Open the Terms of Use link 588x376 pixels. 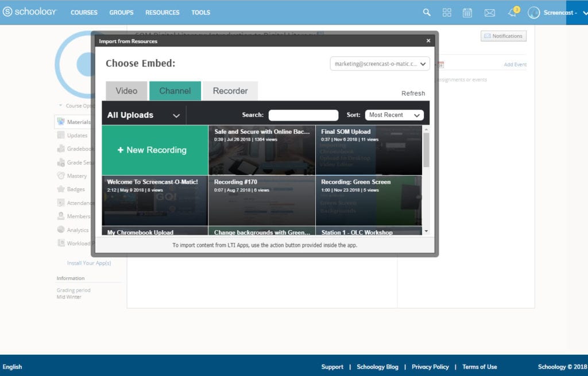pos(479,367)
